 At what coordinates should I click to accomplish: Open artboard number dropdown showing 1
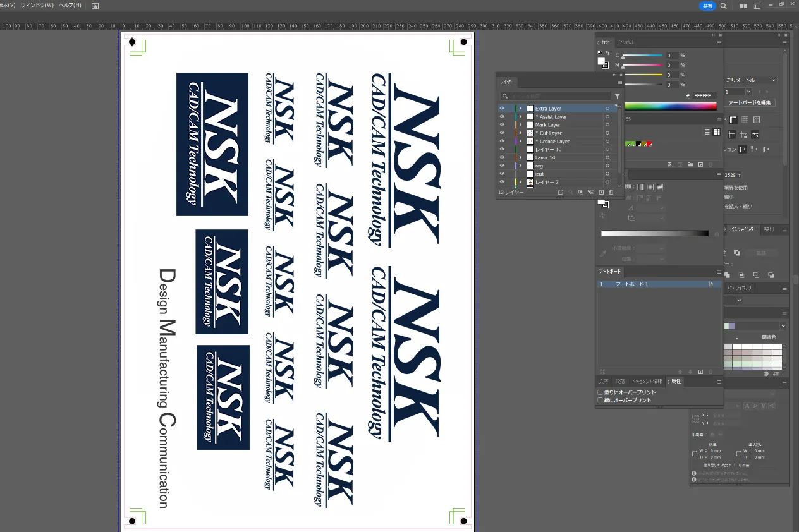(748, 92)
